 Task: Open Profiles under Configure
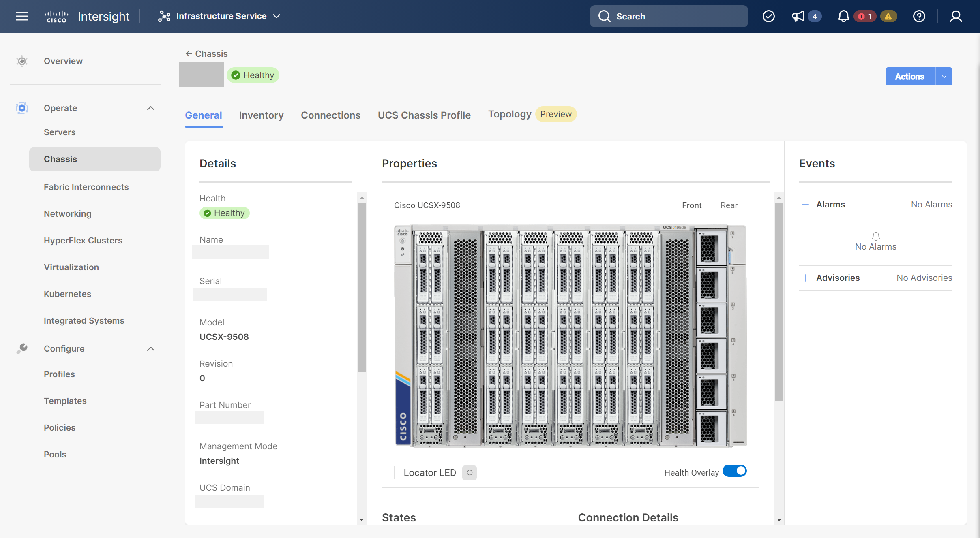coord(59,374)
